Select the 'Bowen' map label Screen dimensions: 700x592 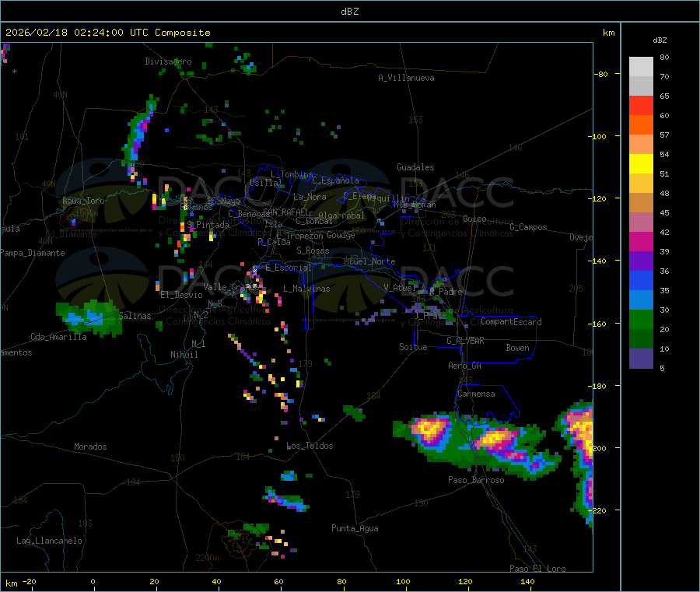tap(518, 348)
